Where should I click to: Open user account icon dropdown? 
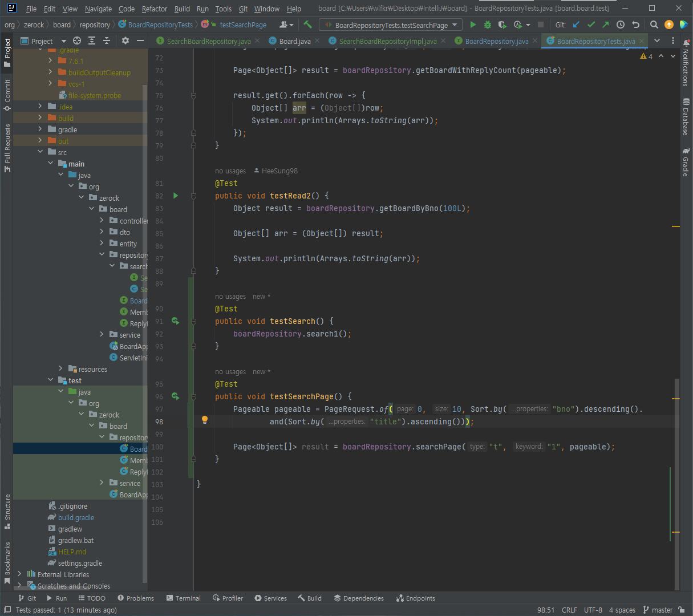coord(286,25)
